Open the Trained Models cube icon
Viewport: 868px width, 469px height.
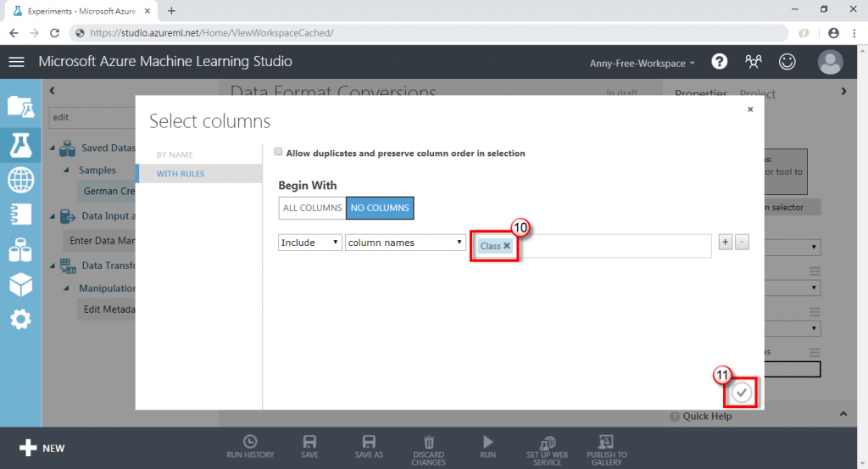[20, 285]
